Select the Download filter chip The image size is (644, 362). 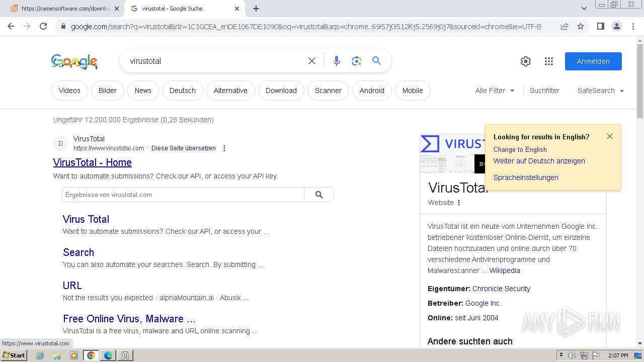pos(281,90)
